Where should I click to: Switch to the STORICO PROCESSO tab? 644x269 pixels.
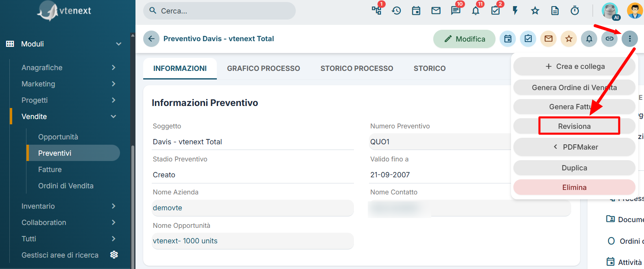(357, 68)
